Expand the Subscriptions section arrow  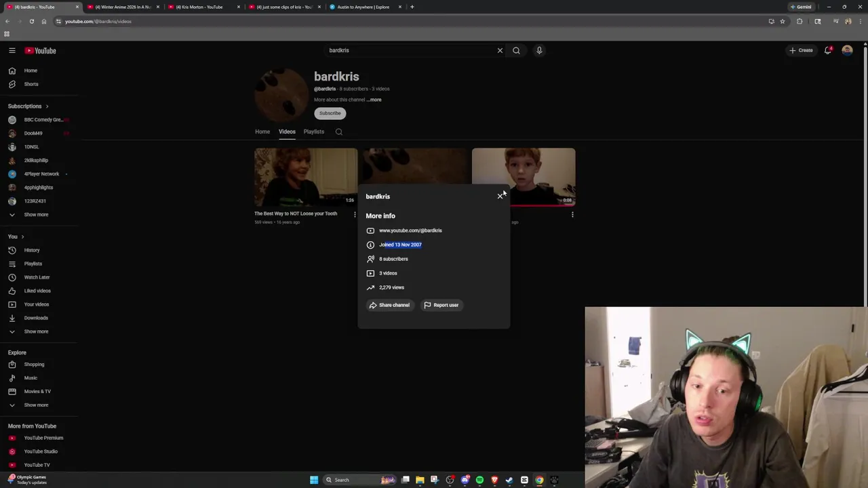coord(47,106)
